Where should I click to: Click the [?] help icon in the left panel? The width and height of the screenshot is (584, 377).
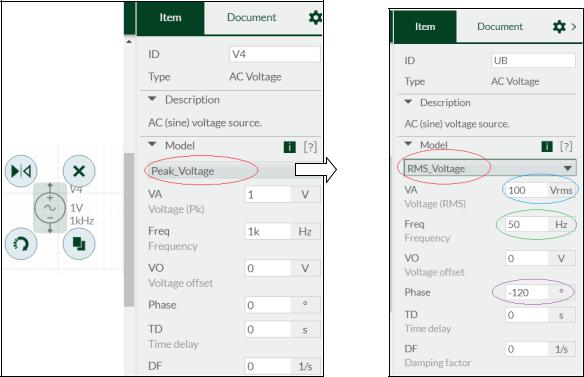310,147
